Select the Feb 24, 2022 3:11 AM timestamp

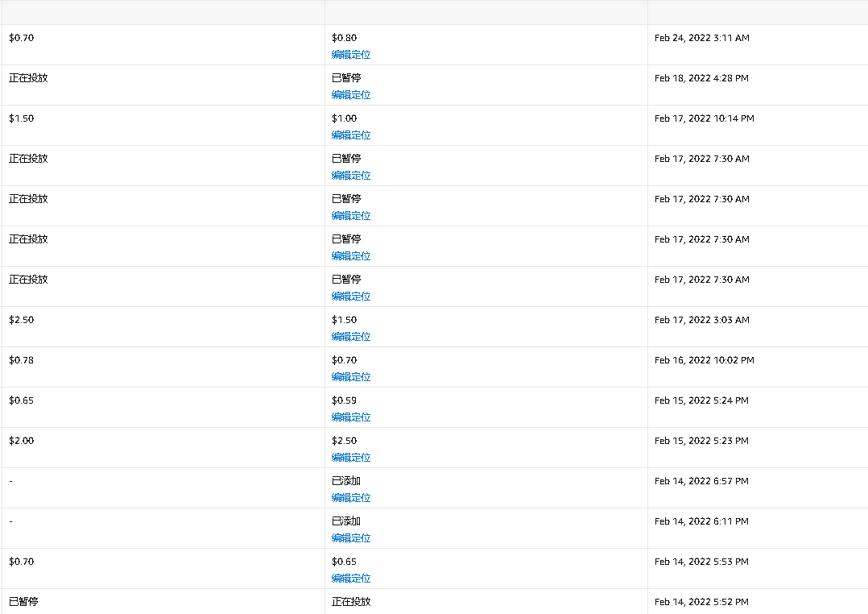tap(701, 37)
